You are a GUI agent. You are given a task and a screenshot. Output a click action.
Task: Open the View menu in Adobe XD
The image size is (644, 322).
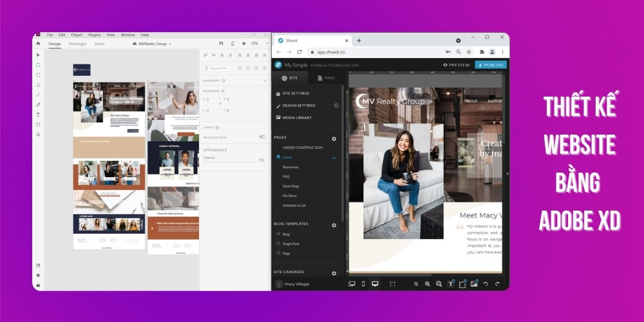[x=111, y=35]
